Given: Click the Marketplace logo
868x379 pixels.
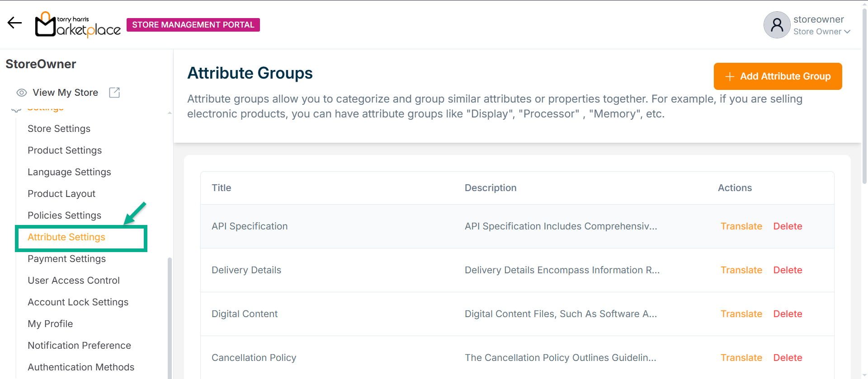Looking at the screenshot, I should [x=78, y=24].
